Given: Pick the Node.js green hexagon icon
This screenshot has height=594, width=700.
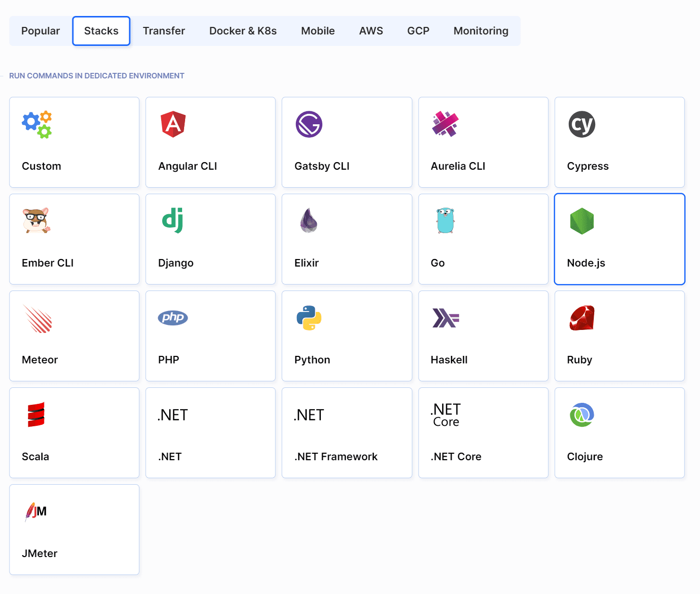Looking at the screenshot, I should [582, 221].
